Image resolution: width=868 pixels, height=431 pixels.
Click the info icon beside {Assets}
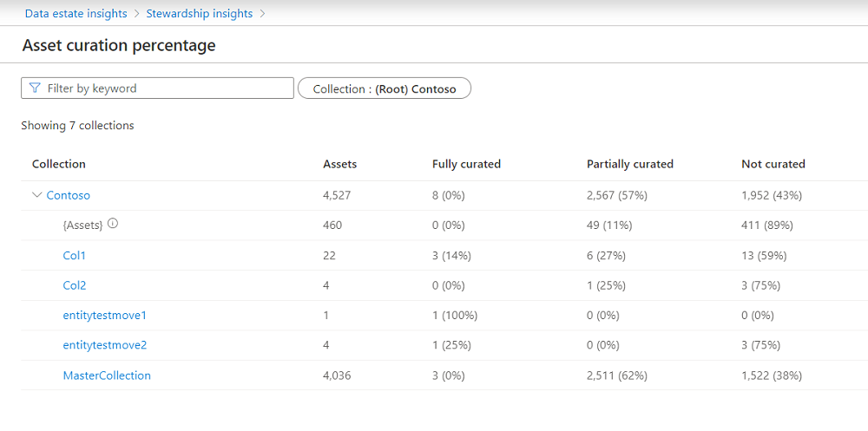pos(113,224)
